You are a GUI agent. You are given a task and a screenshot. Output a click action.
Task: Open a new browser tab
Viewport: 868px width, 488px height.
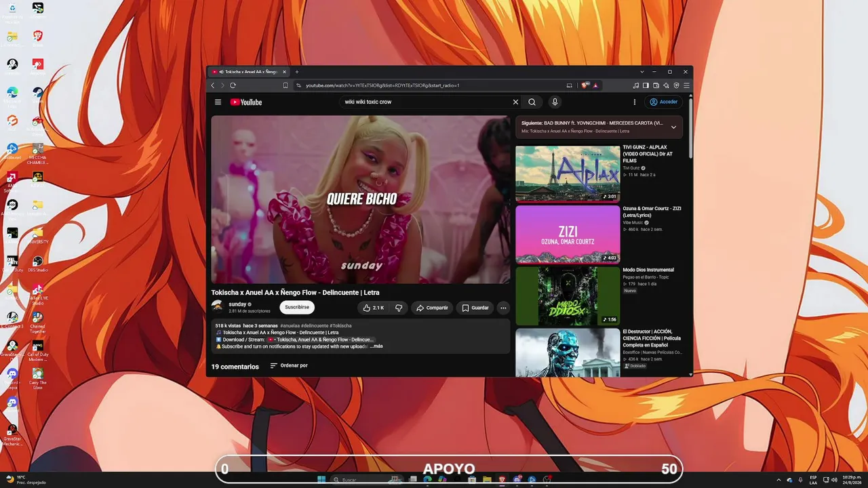click(x=296, y=72)
